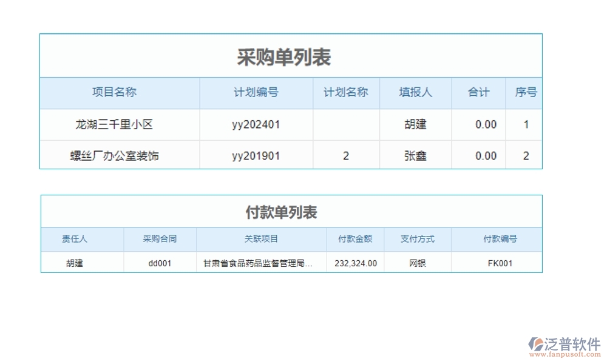Select payment number FK001
The height and width of the screenshot is (364, 607).
point(500,263)
